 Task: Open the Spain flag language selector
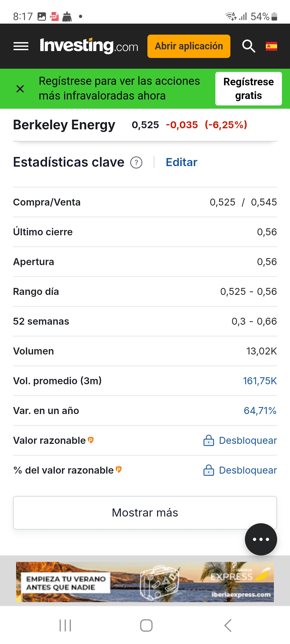tap(271, 46)
